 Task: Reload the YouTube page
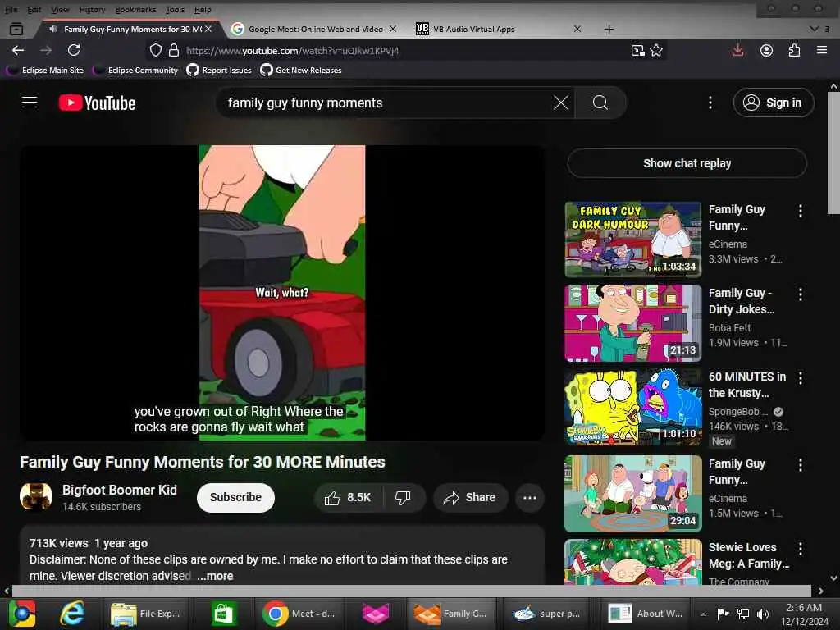(x=74, y=50)
